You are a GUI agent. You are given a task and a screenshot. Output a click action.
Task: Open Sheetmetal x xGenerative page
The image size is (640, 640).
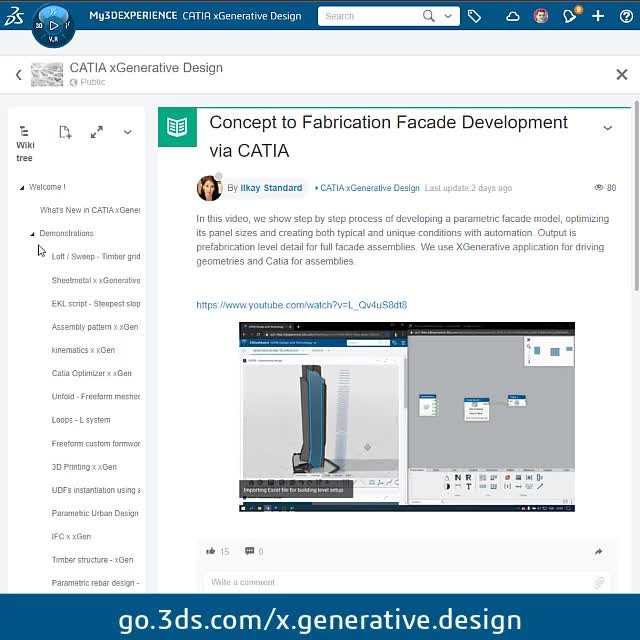96,280
